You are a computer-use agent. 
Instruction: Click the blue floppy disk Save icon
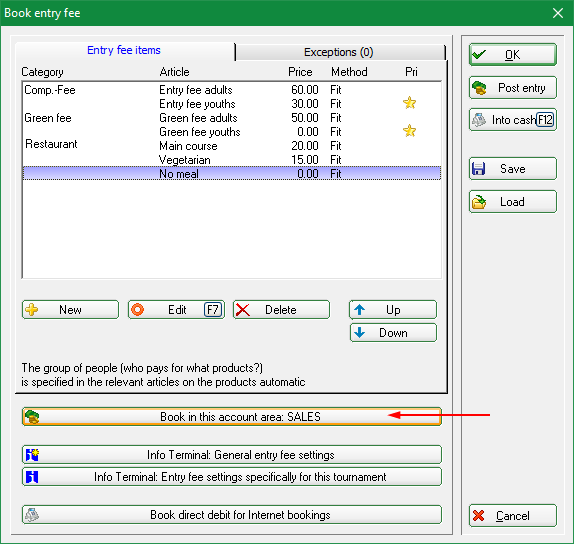pyautogui.click(x=478, y=169)
